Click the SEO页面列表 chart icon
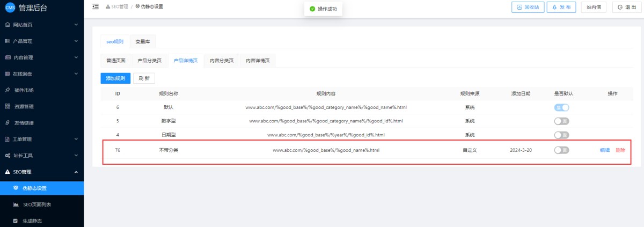Image resolution: width=644 pixels, height=227 pixels. tap(16, 204)
